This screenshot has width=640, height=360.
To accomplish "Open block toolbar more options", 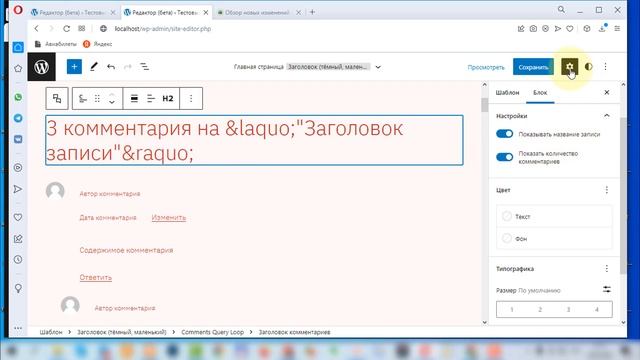I will (191, 98).
